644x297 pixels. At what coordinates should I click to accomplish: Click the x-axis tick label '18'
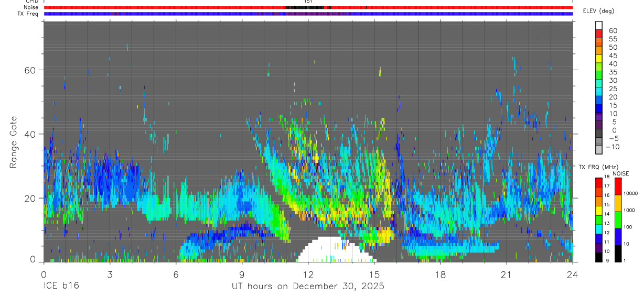440,274
